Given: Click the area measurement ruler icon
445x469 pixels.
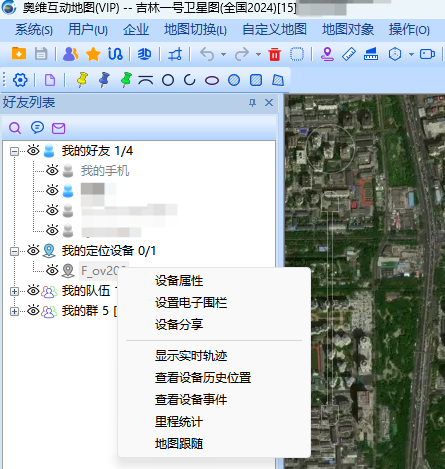Looking at the screenshot, I should click(371, 54).
